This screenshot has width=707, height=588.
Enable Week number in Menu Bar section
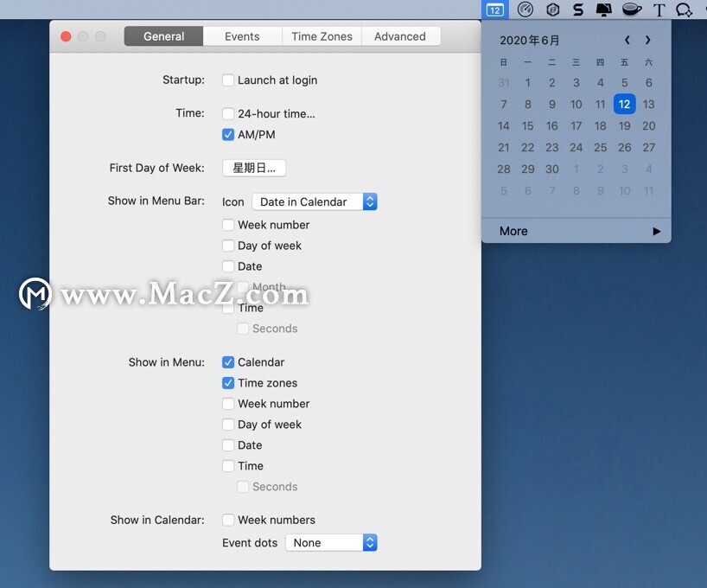click(228, 225)
